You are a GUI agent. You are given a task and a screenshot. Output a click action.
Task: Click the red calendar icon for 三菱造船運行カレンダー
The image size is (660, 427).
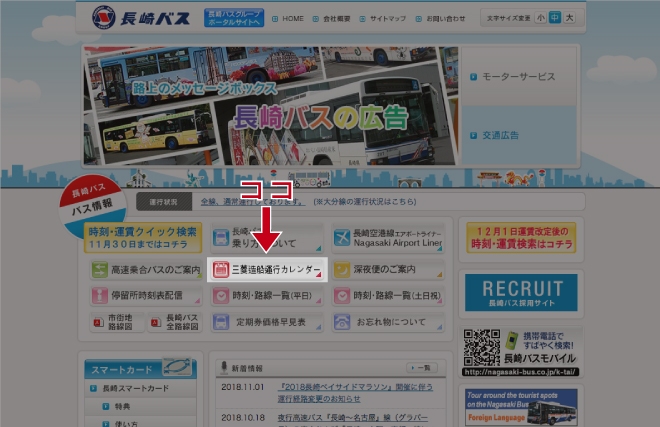tap(221, 270)
